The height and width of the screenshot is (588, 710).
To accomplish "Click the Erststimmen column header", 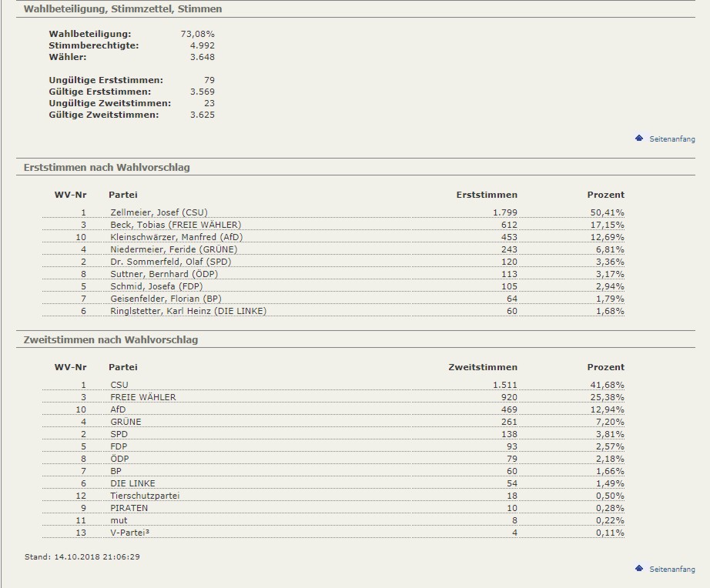I will coord(487,195).
